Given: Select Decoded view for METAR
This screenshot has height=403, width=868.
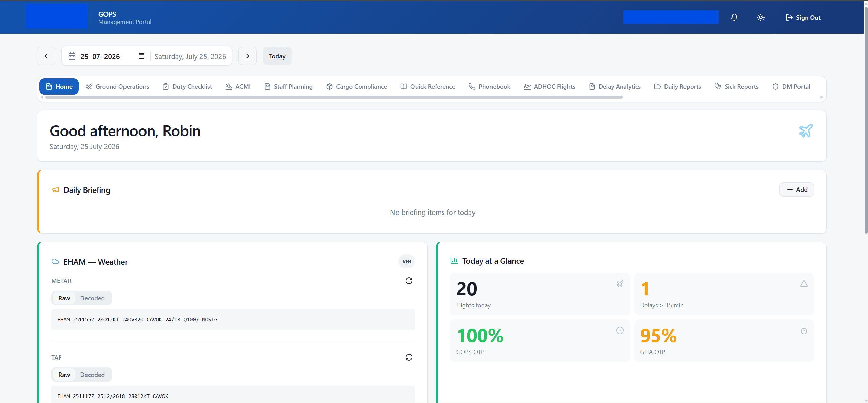Looking at the screenshot, I should pos(92,298).
